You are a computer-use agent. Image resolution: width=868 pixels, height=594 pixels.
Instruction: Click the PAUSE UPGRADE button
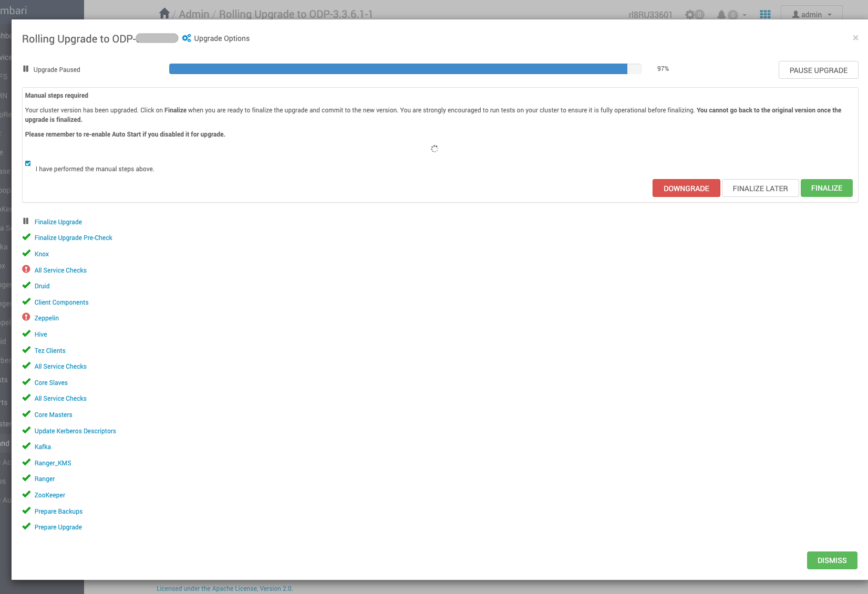point(819,70)
